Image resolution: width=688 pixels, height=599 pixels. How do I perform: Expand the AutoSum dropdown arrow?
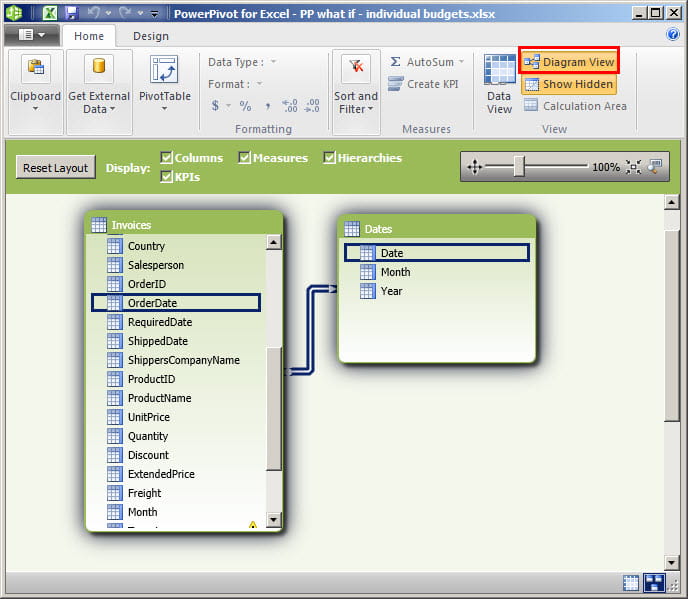coord(460,62)
